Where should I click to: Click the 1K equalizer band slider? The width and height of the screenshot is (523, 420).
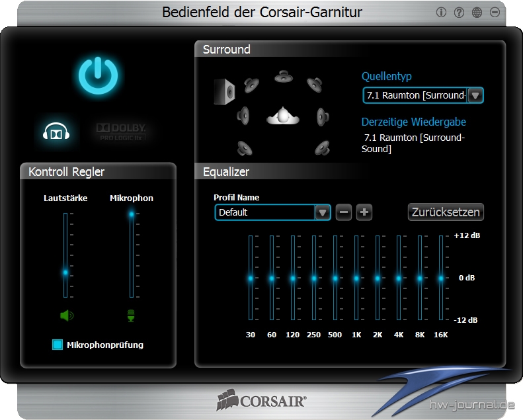tap(356, 278)
